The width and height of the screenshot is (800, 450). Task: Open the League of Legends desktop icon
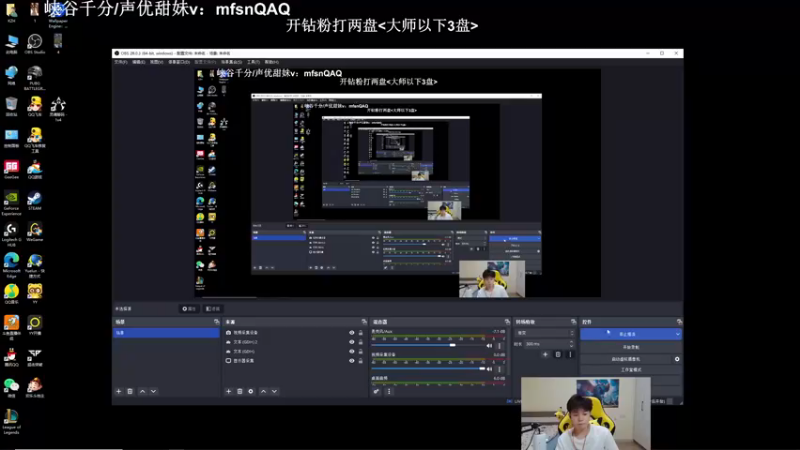coord(11,422)
